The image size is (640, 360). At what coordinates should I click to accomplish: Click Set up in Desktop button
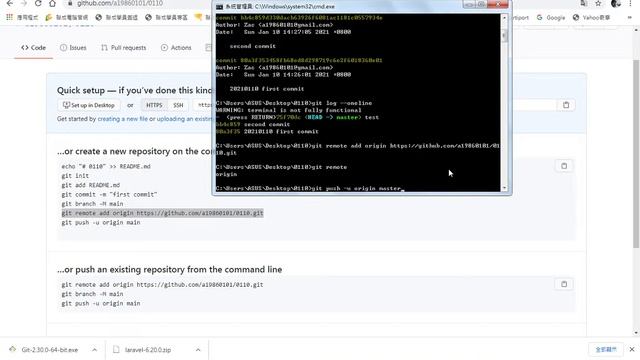tap(89, 105)
